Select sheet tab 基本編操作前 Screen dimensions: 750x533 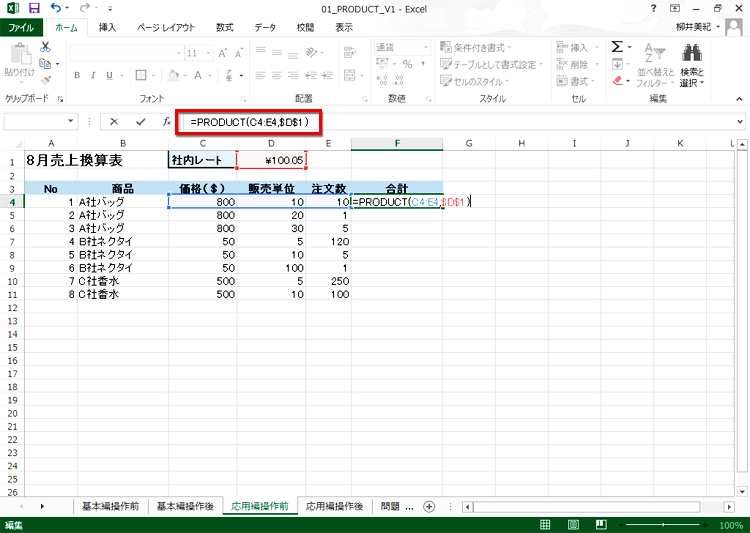(x=110, y=506)
